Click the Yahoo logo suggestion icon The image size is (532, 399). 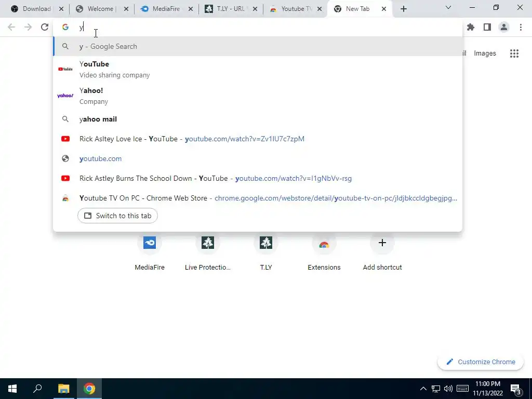(x=65, y=96)
